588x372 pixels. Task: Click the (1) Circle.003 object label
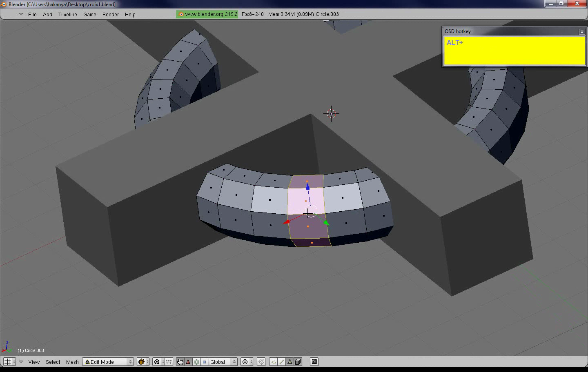(31, 350)
